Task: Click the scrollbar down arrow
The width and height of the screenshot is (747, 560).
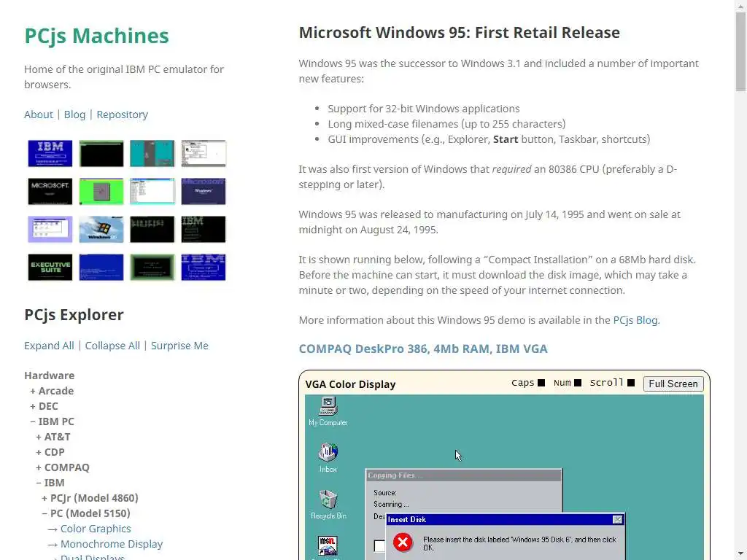Action: [x=740, y=554]
